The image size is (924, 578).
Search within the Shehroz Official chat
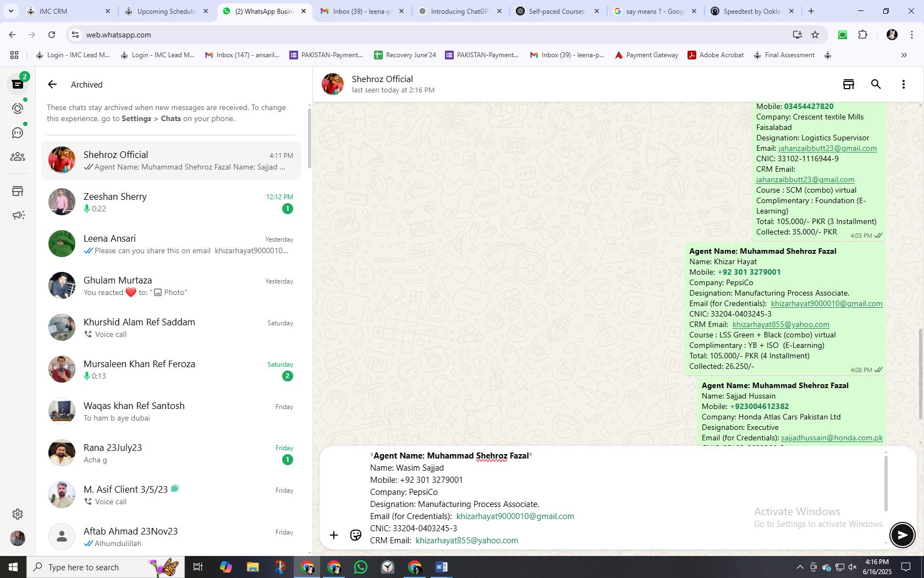click(x=876, y=84)
